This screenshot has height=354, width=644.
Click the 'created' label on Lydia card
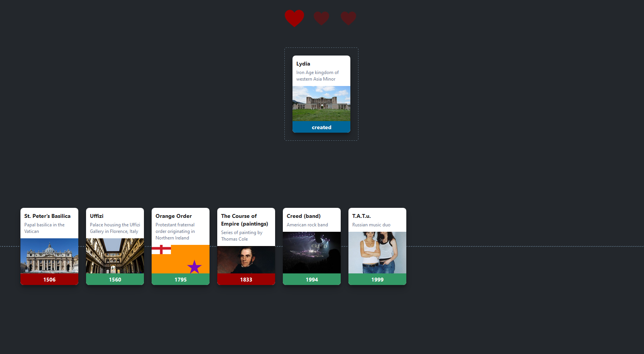321,127
